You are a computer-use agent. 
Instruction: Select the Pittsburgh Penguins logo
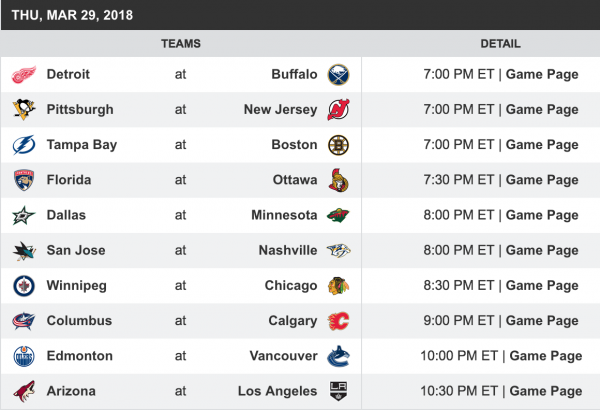[x=23, y=110]
